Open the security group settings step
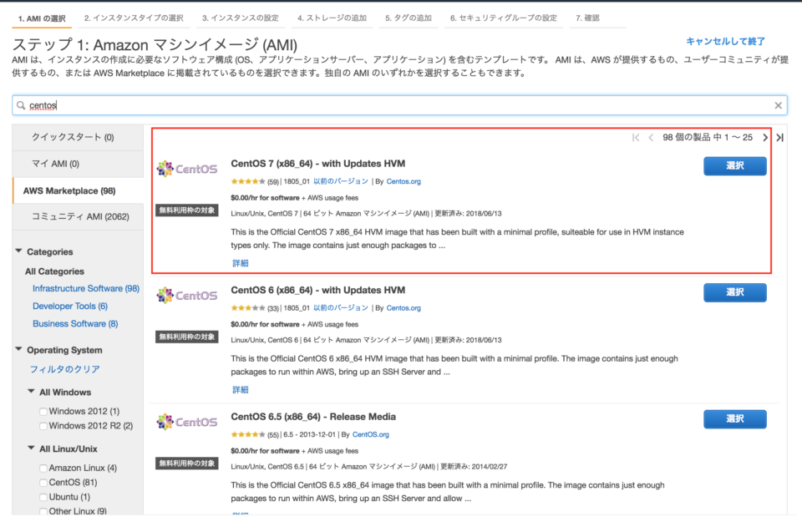 coord(503,18)
